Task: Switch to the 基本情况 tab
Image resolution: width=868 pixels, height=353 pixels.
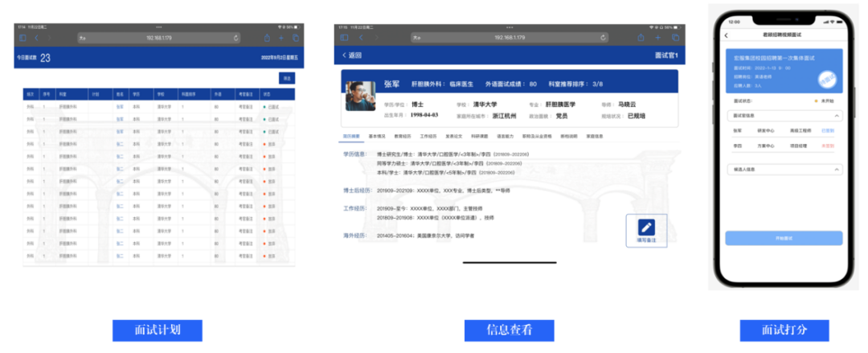Action: [377, 136]
